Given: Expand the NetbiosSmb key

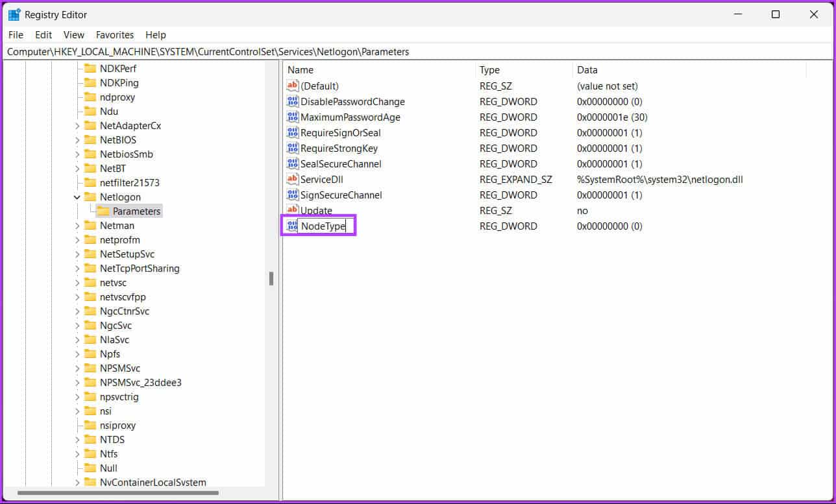Looking at the screenshot, I should pyautogui.click(x=77, y=154).
